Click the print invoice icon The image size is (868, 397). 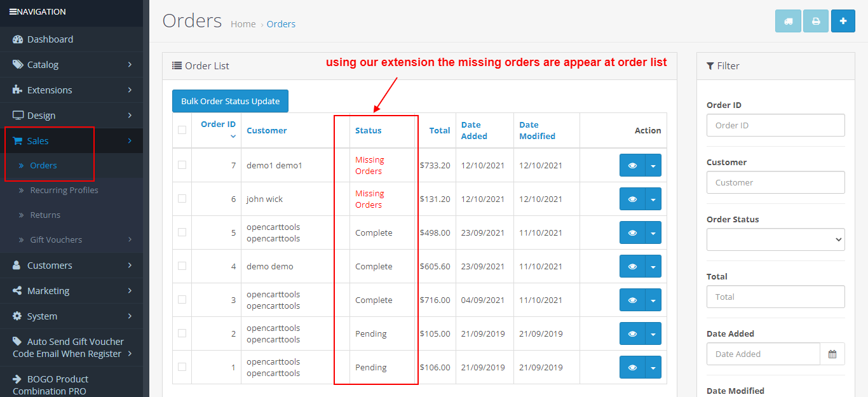click(x=815, y=21)
